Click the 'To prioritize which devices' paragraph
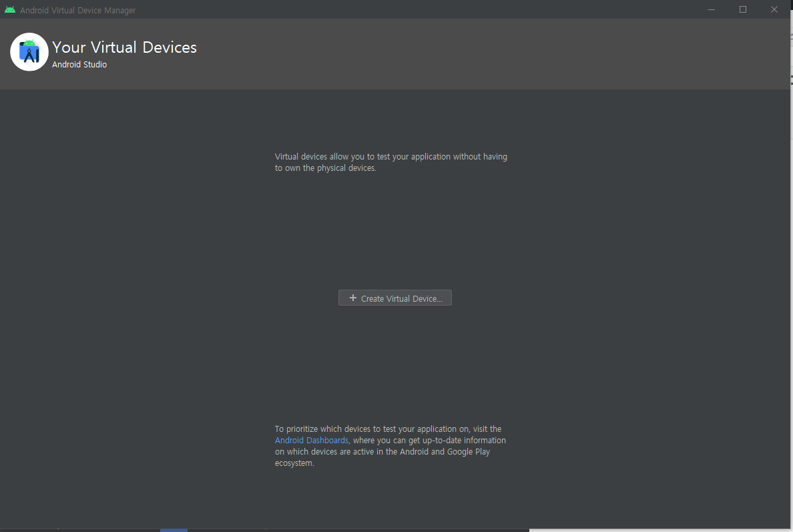 point(390,446)
